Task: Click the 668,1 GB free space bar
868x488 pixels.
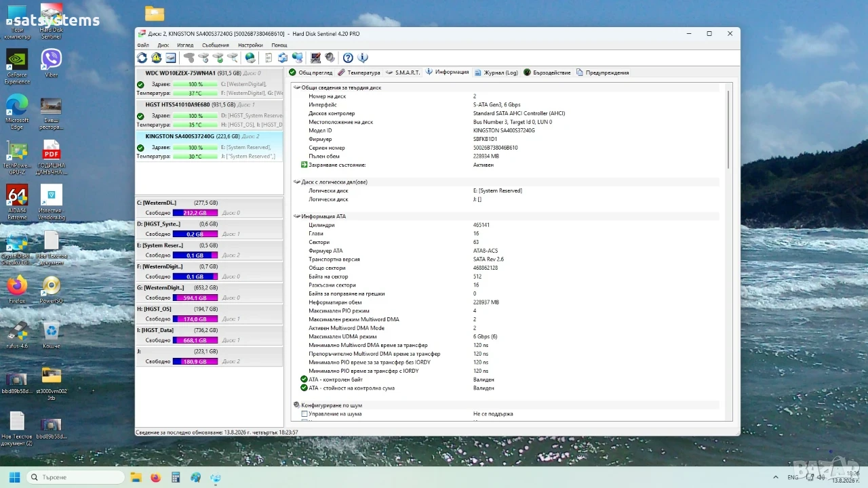Action: click(195, 340)
